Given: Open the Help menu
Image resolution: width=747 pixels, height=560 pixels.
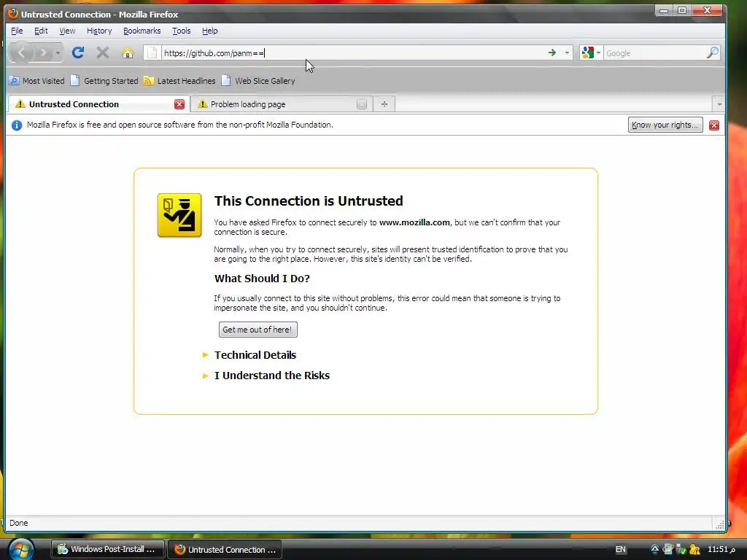Looking at the screenshot, I should (209, 31).
